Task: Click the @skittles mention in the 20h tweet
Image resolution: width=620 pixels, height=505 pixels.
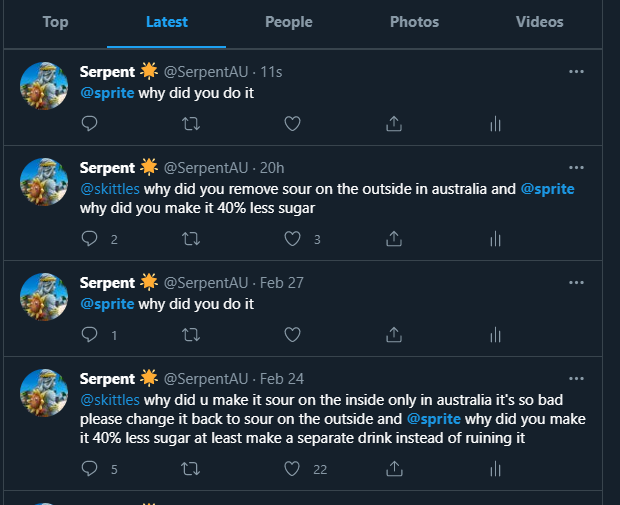Action: [x=110, y=188]
